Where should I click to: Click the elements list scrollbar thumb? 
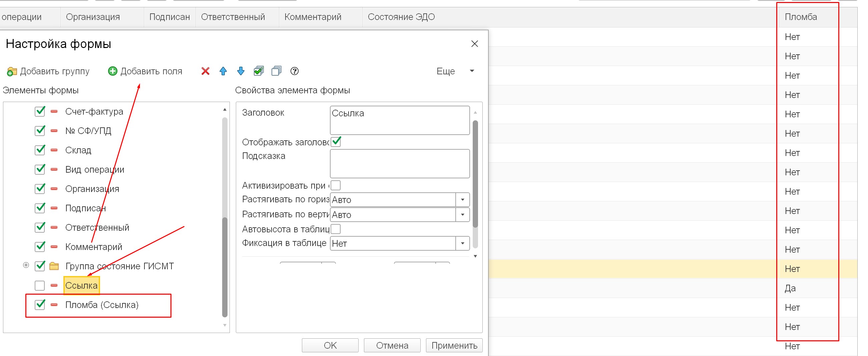coord(225,267)
